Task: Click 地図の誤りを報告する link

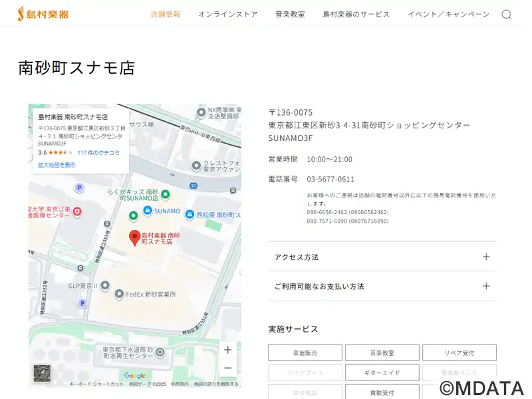Action: coord(216,384)
